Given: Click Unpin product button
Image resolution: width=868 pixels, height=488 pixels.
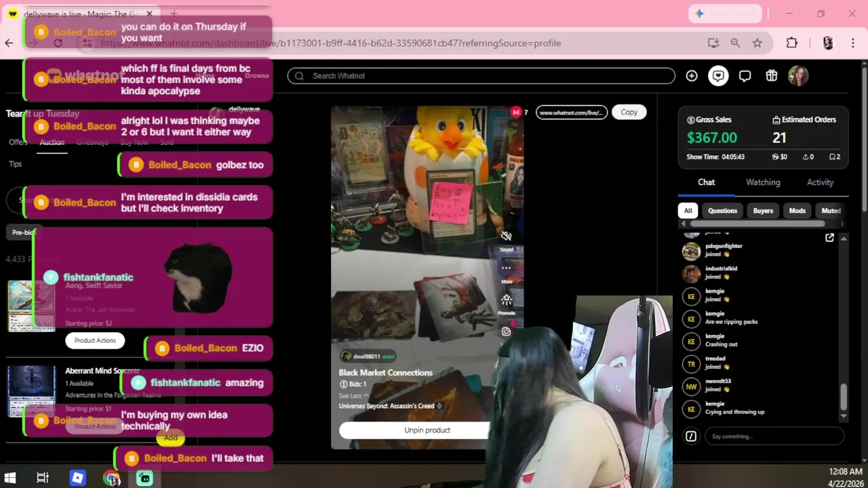Looking at the screenshot, I should click(414, 430).
